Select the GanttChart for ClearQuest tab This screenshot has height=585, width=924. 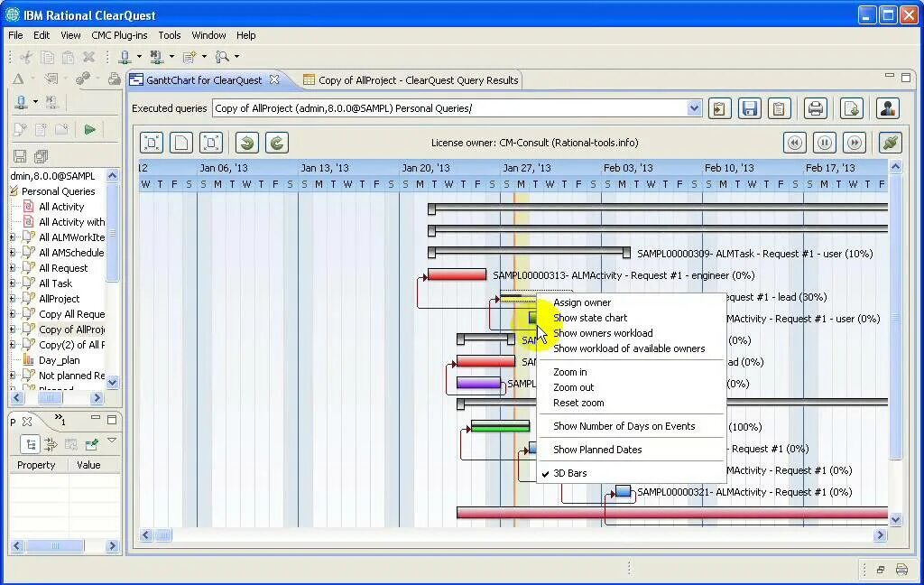coord(204,80)
